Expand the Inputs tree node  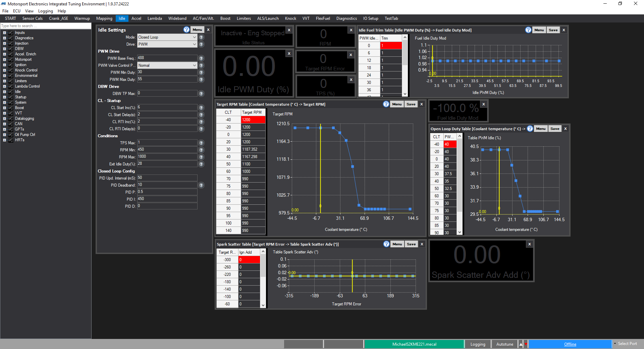pyautogui.click(x=4, y=33)
